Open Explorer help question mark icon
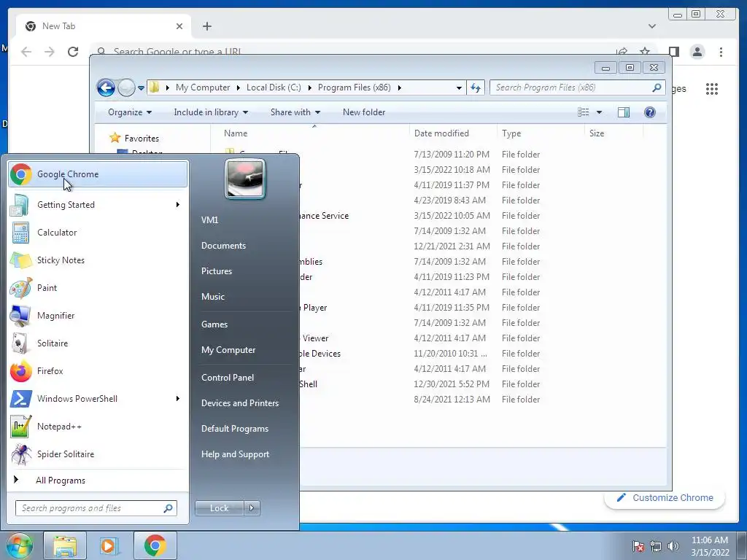Screen dimensions: 747x560 (x=649, y=112)
